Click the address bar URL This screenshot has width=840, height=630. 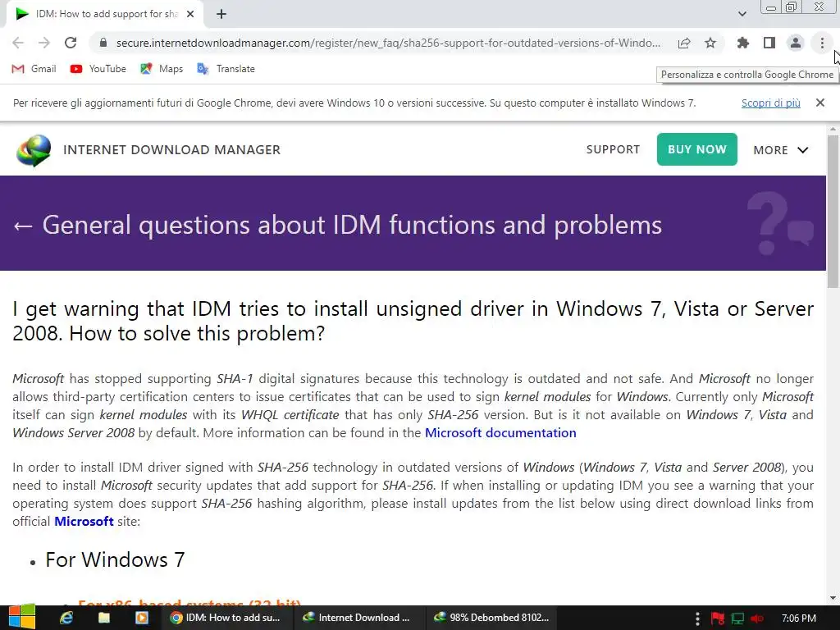[x=388, y=43]
